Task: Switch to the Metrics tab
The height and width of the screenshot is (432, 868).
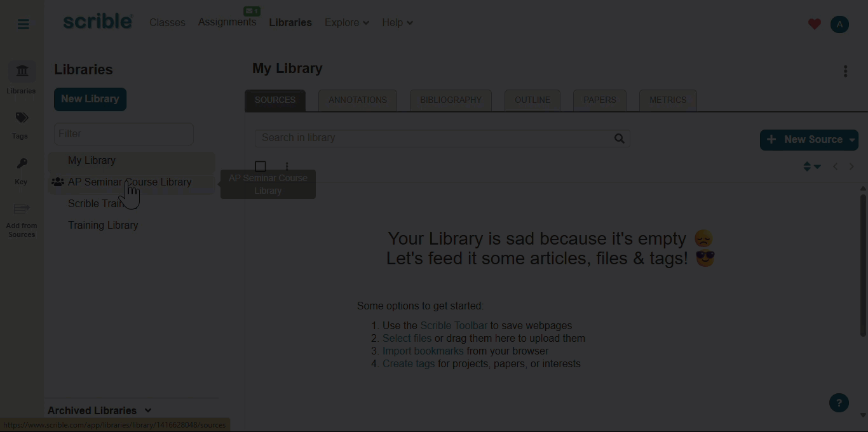Action: 668,100
